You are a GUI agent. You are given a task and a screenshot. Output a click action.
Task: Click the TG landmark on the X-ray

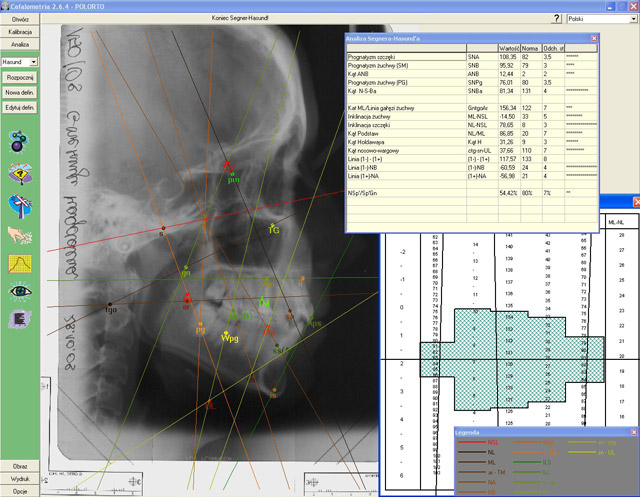(x=272, y=224)
